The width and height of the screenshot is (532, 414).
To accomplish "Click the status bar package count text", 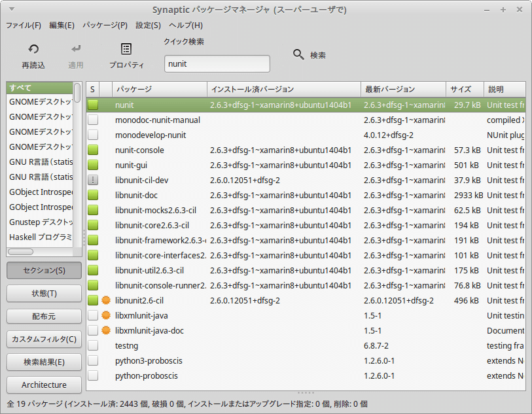I will pos(187,404).
